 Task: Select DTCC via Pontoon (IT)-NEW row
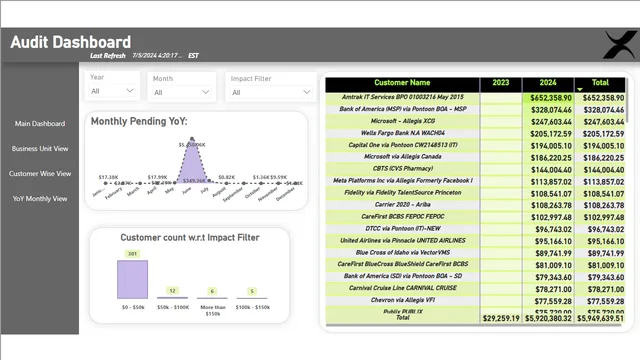pos(475,229)
